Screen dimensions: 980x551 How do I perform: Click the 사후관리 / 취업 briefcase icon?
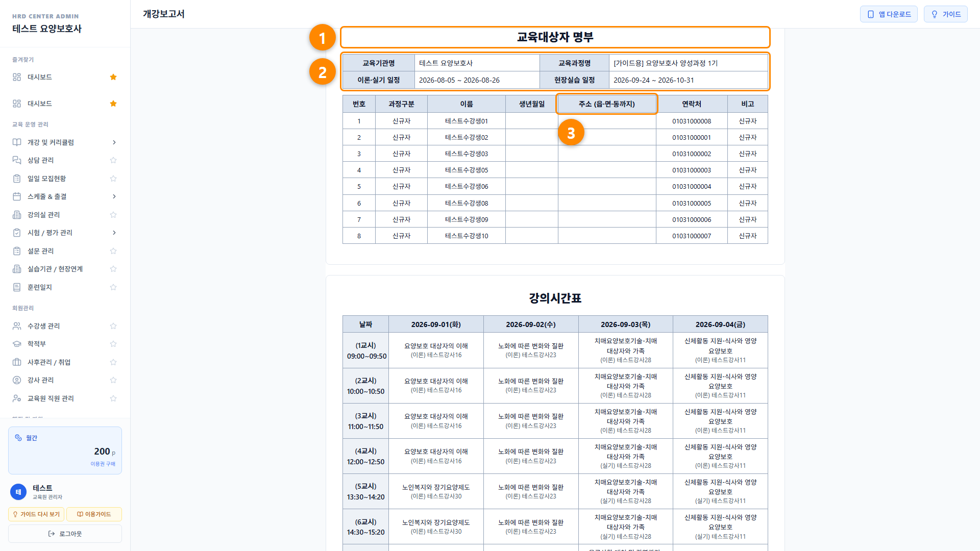pos(17,362)
